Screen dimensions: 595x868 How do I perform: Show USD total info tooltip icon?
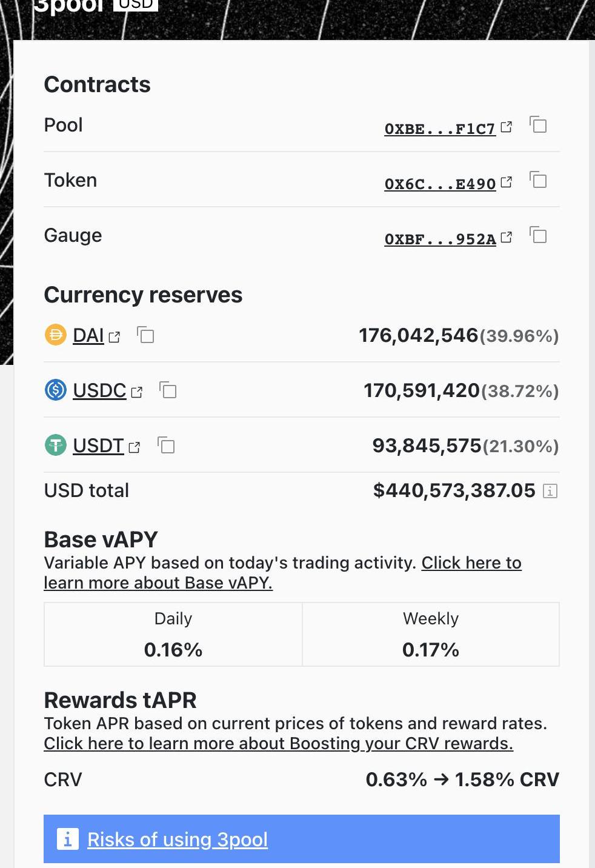point(550,491)
